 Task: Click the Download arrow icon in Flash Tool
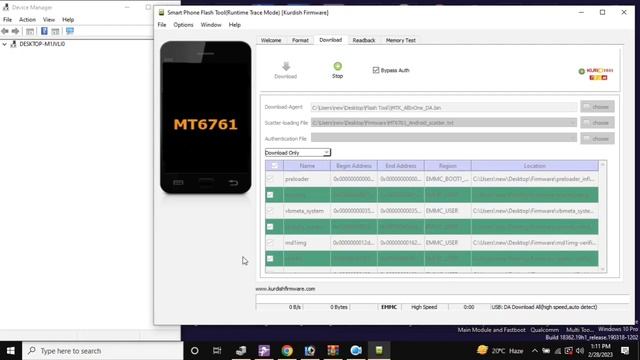pyautogui.click(x=286, y=66)
